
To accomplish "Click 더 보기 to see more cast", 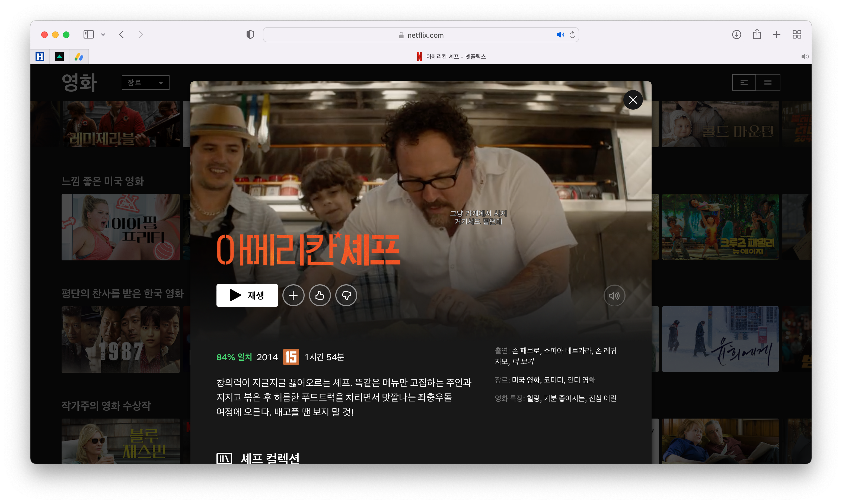I will click(522, 361).
